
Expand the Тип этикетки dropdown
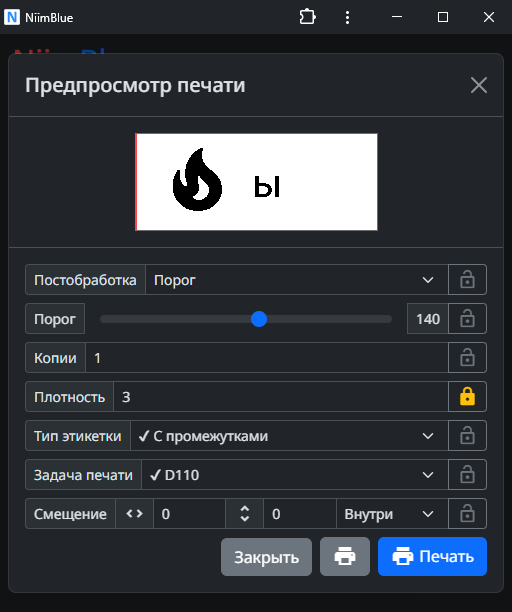click(289, 436)
